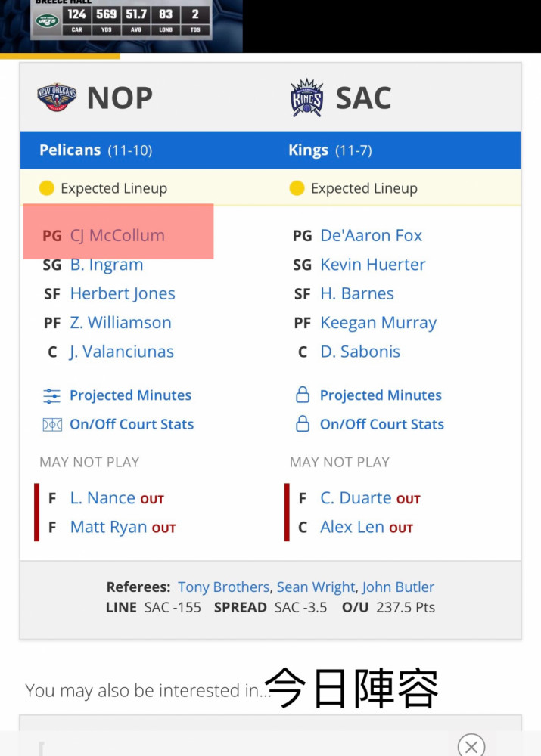Close the bottom ad with the X icon
Screen dimensions: 541x756
(471, 746)
